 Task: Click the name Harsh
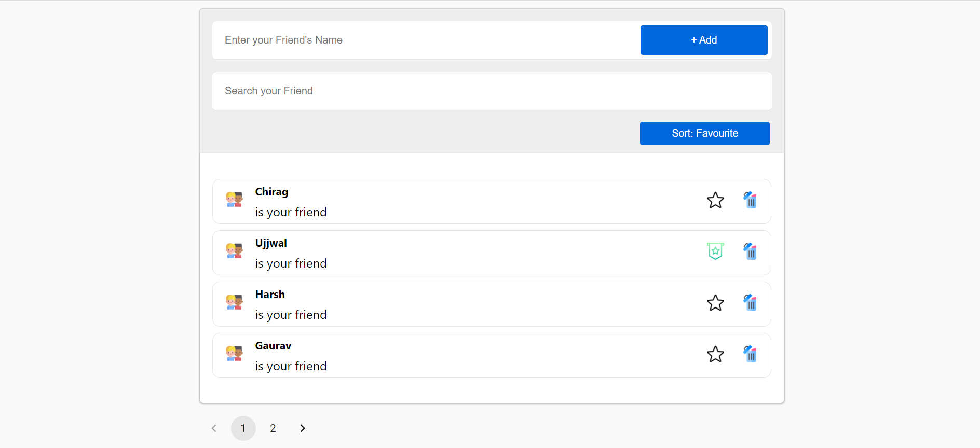click(x=270, y=295)
